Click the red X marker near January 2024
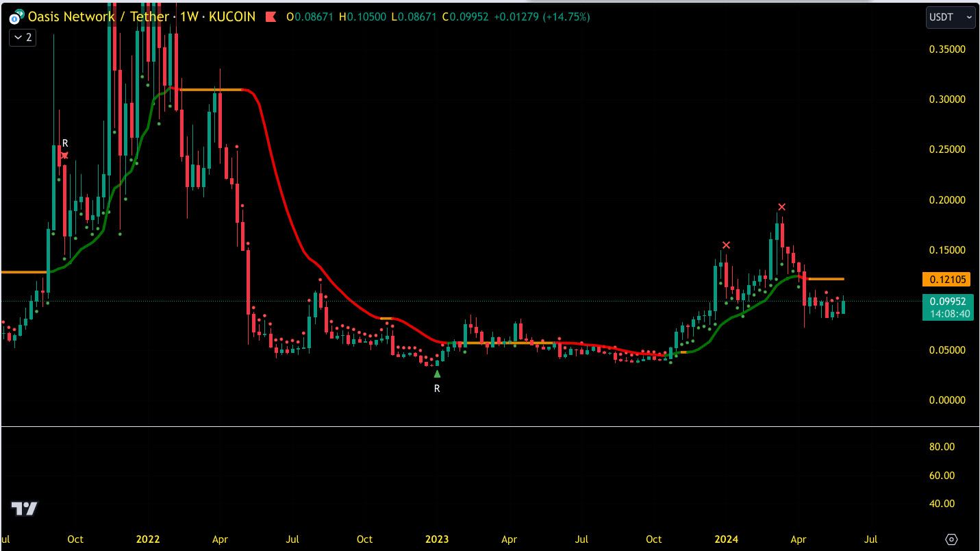Screen dimensions: 980x551 [x=726, y=245]
